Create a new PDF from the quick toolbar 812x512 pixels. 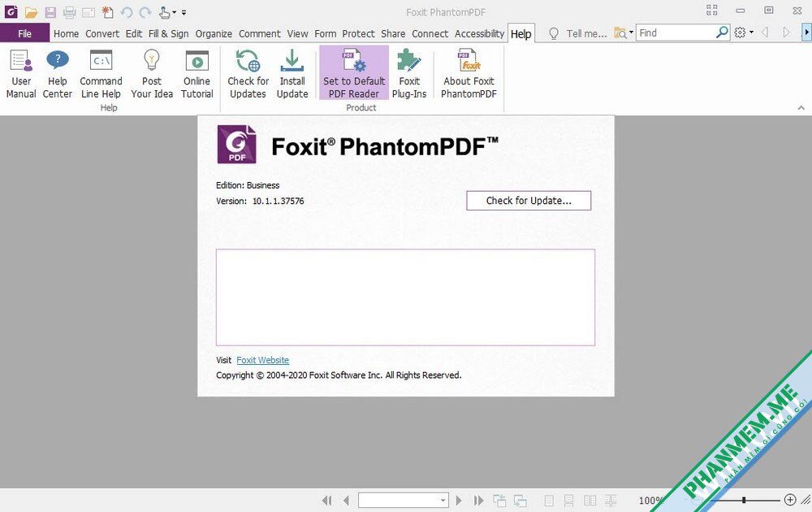coord(107,12)
